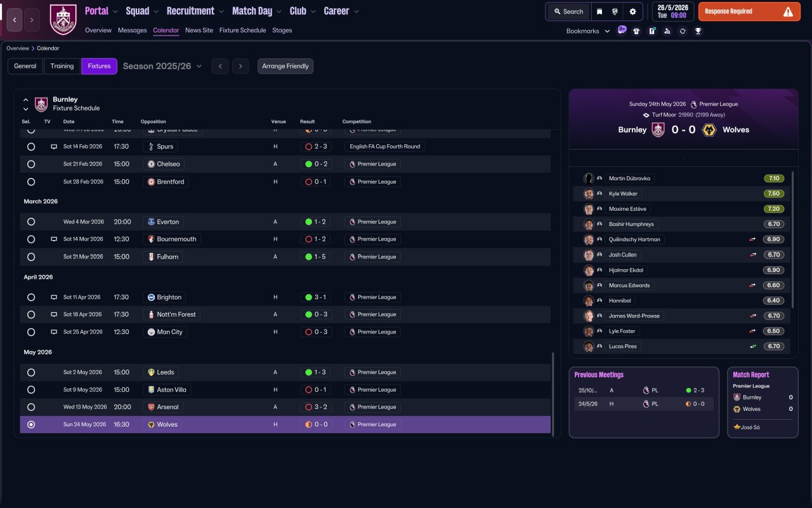Click the tactics board icon in the bookmarks bar
The height and width of the screenshot is (508, 812).
[x=652, y=31]
